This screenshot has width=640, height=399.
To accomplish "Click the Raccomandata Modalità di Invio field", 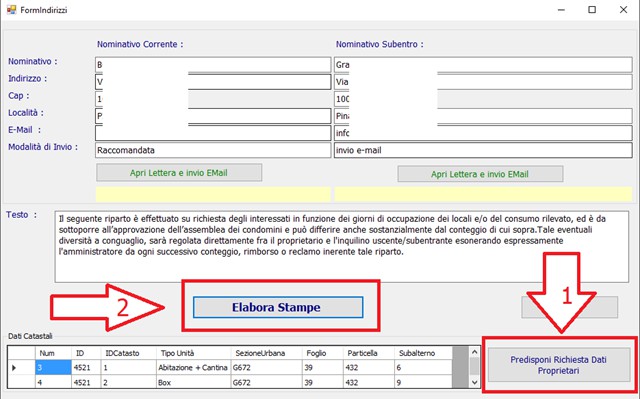I will point(213,150).
